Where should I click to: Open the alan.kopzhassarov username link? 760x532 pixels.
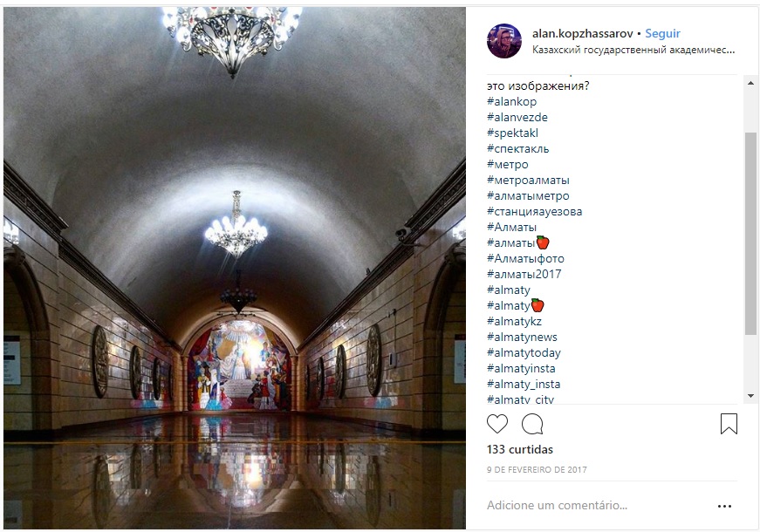click(583, 33)
